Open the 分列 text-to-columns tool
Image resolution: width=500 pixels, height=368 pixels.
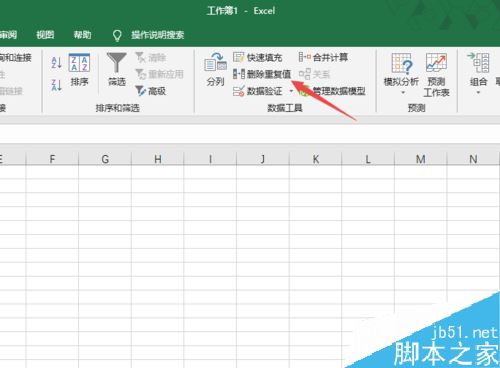click(x=215, y=70)
